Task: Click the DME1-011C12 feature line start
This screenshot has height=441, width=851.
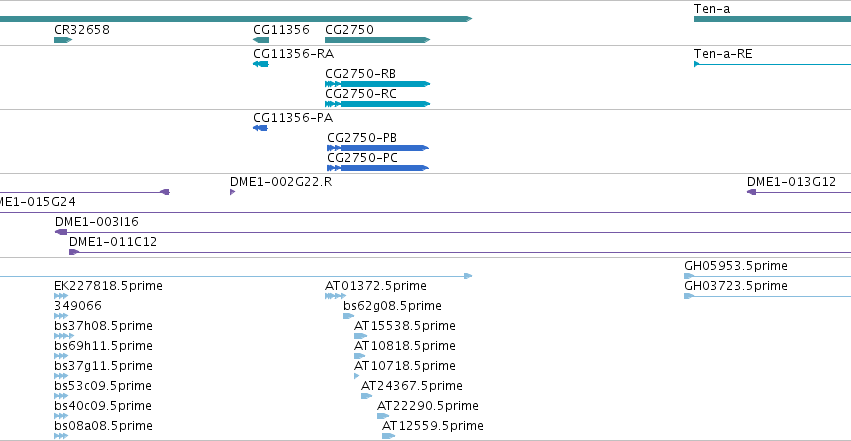Action: (74, 252)
